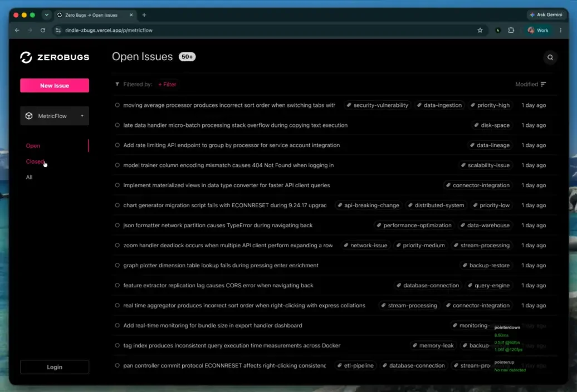This screenshot has width=577, height=392.
Task: Open the Modified sort dropdown
Action: click(530, 84)
